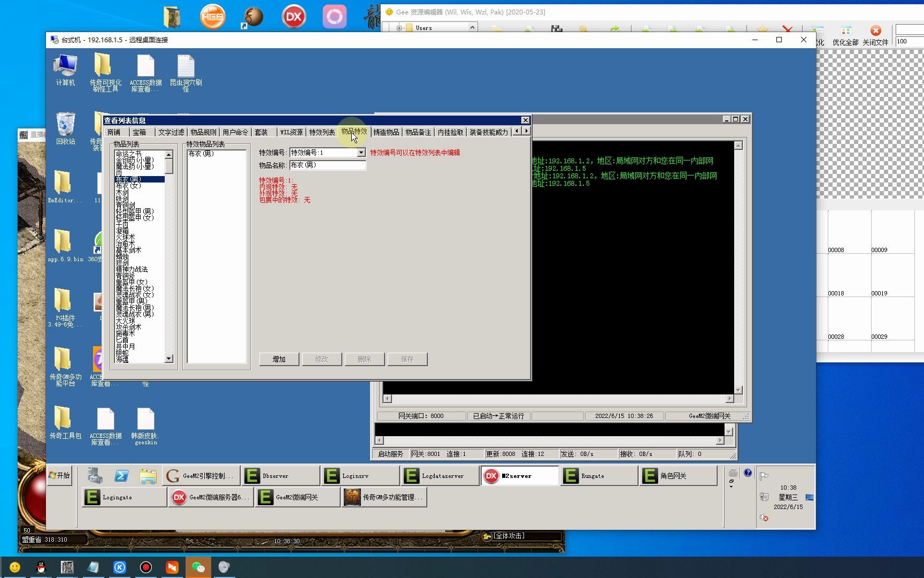This screenshot has width=924, height=578.
Task: Click the 修改 button
Action: [321, 359]
